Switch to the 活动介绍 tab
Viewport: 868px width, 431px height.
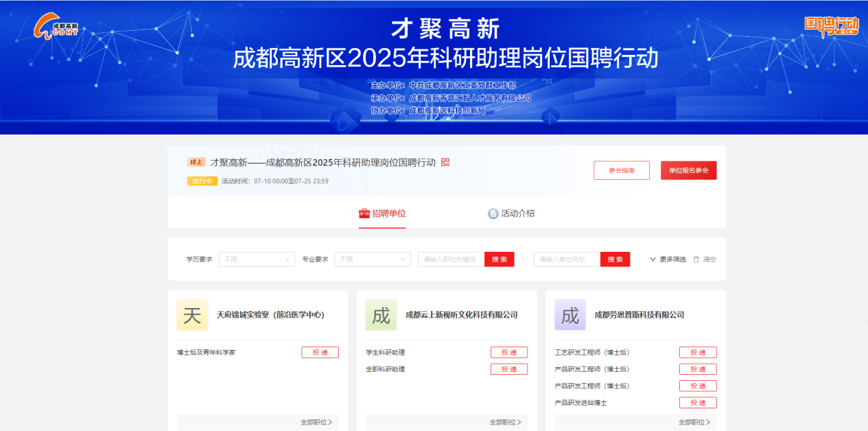coord(511,213)
